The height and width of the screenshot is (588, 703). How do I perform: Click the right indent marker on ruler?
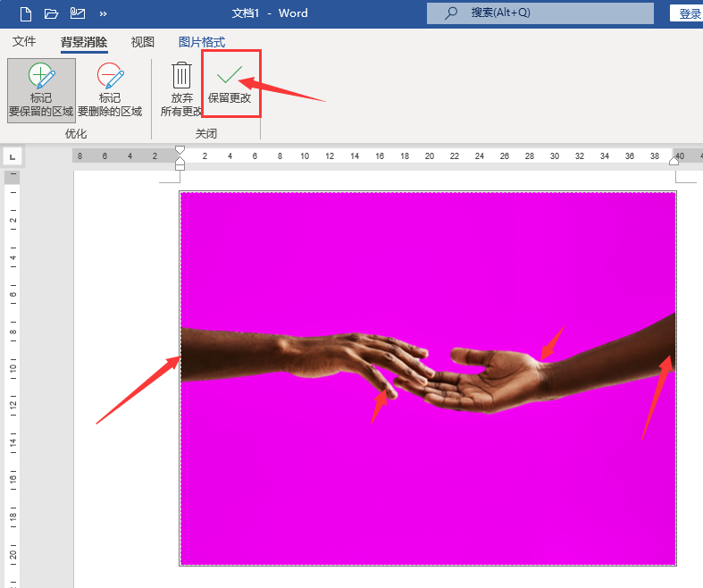click(x=674, y=160)
